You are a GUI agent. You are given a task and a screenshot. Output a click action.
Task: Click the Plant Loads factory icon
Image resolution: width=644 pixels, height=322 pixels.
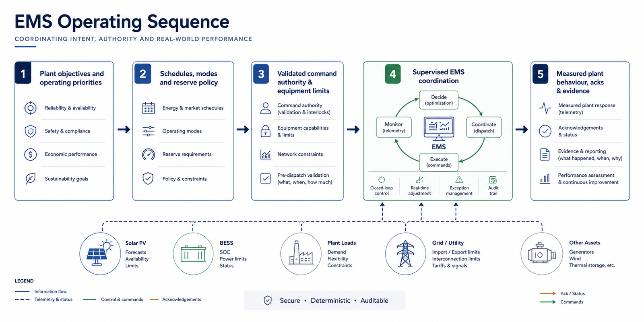pyautogui.click(x=301, y=254)
